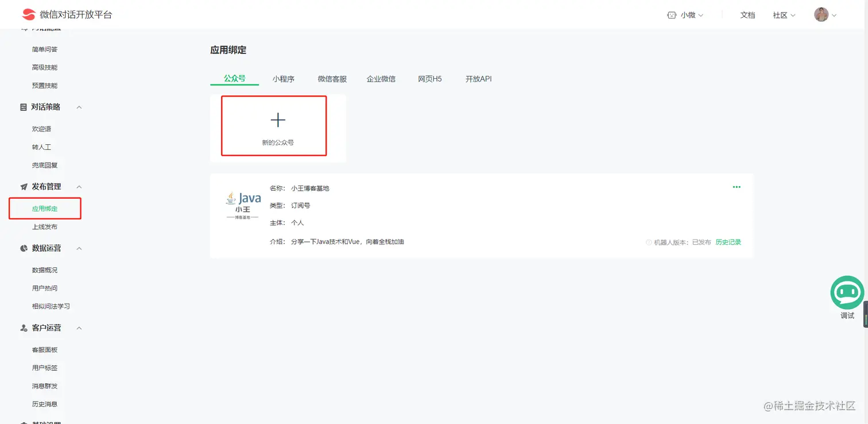Click the user avatar in top bar
The height and width of the screenshot is (424, 868).
pyautogui.click(x=820, y=15)
